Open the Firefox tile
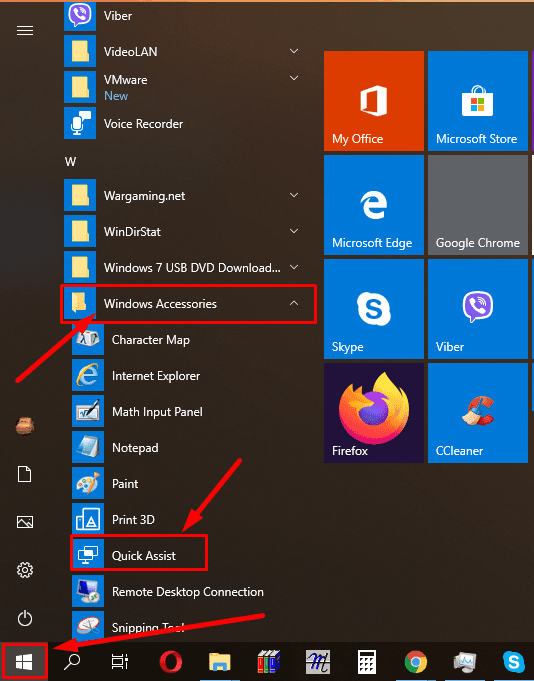The height and width of the screenshot is (681, 534). click(x=374, y=413)
